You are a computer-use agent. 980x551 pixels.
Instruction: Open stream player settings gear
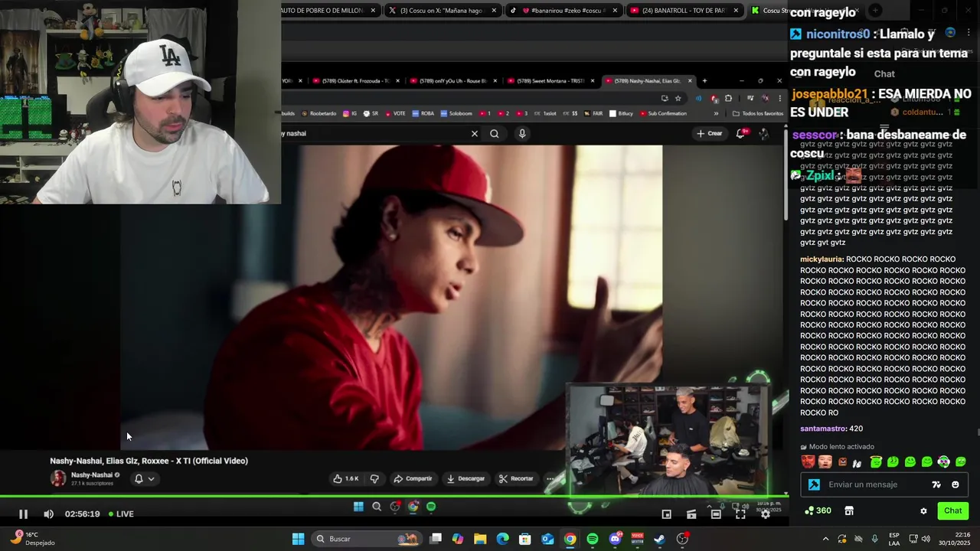765,514
